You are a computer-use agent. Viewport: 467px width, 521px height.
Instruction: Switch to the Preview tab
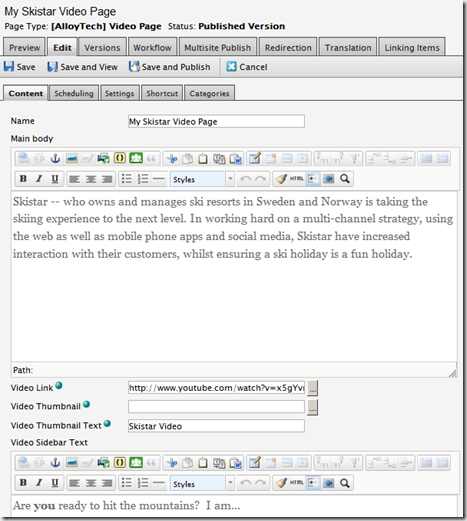(x=24, y=47)
